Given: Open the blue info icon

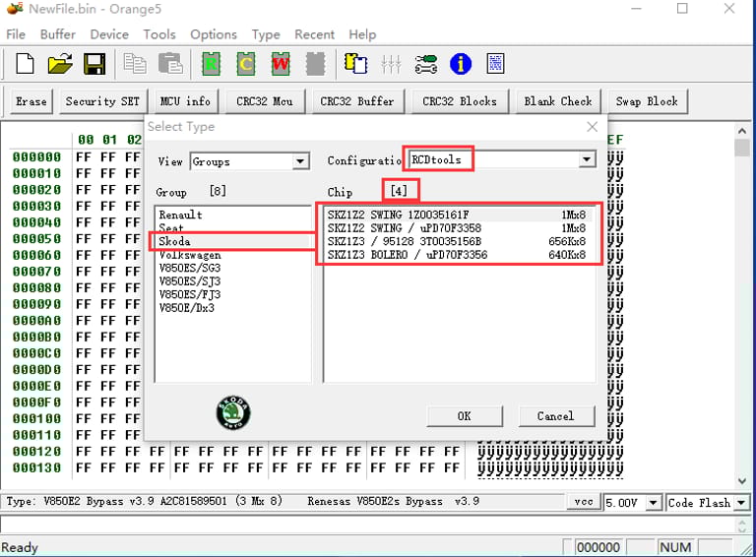Looking at the screenshot, I should click(x=460, y=64).
